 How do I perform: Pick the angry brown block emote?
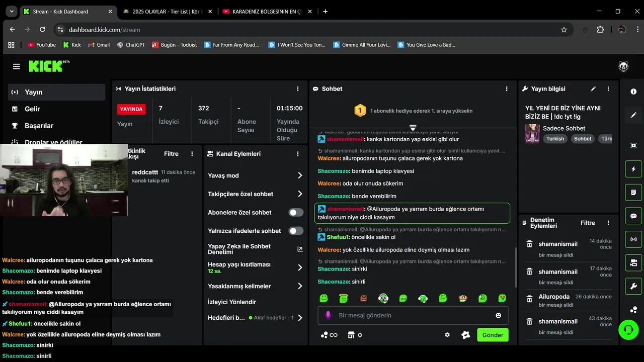pos(363,298)
